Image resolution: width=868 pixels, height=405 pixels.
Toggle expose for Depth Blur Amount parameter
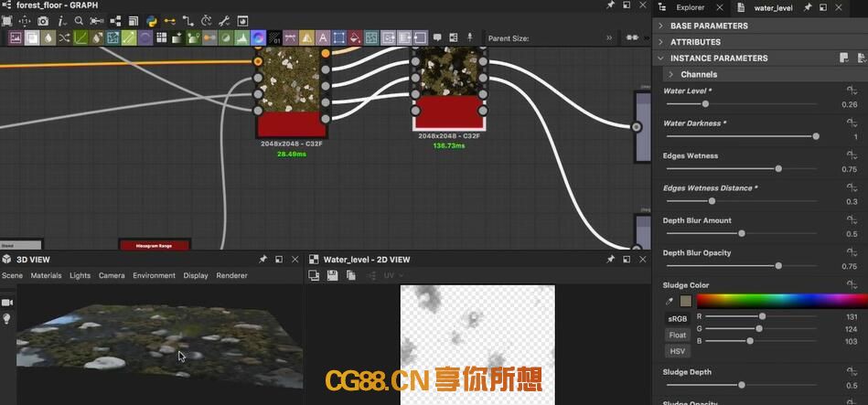(852, 220)
